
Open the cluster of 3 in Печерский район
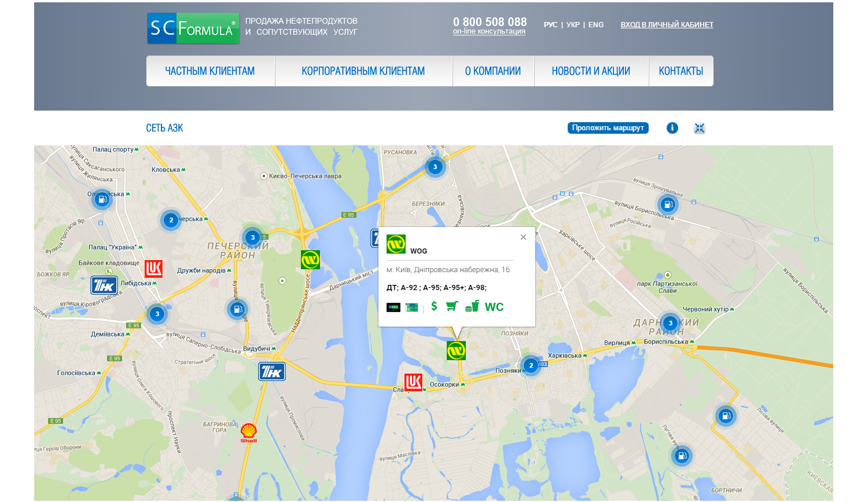[x=252, y=237]
